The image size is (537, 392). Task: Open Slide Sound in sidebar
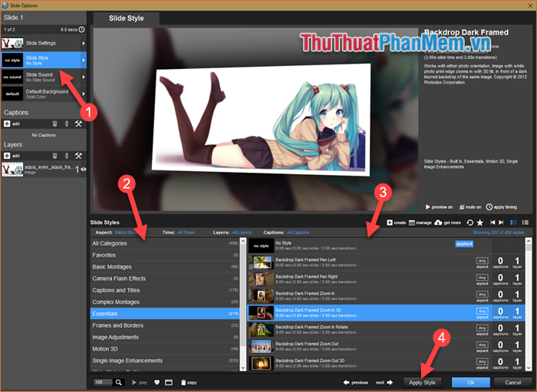pyautogui.click(x=44, y=77)
